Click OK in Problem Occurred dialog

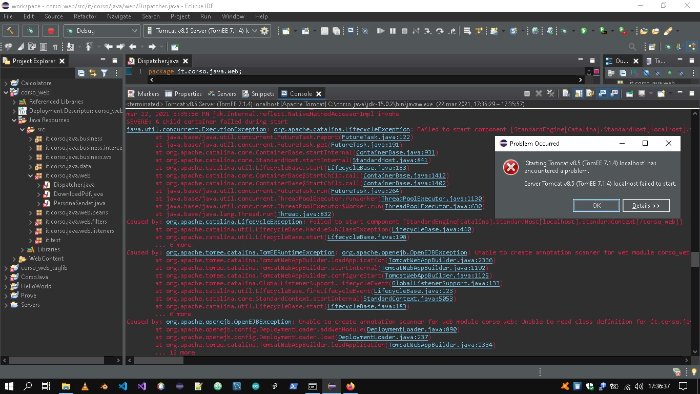[x=596, y=205]
